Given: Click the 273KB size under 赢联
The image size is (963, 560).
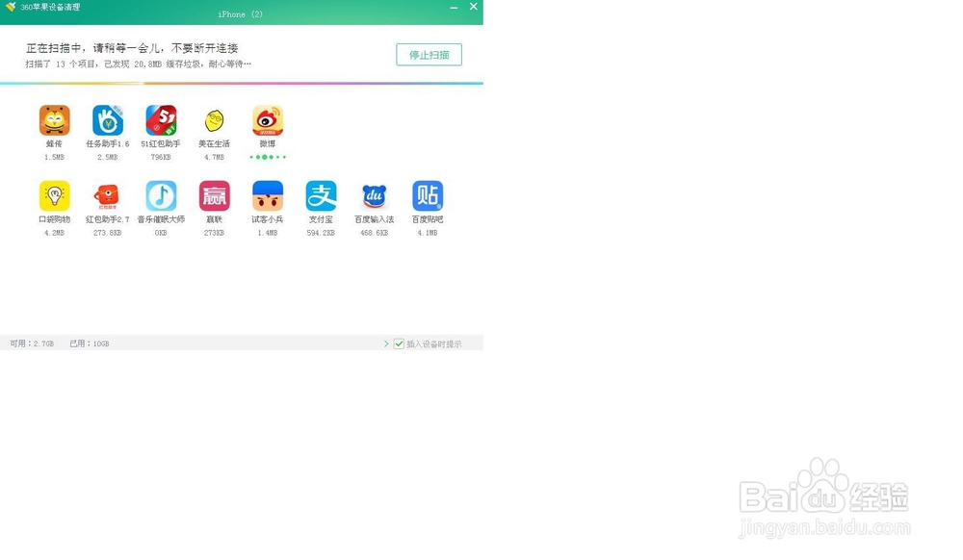Looking at the screenshot, I should pyautogui.click(x=215, y=233).
